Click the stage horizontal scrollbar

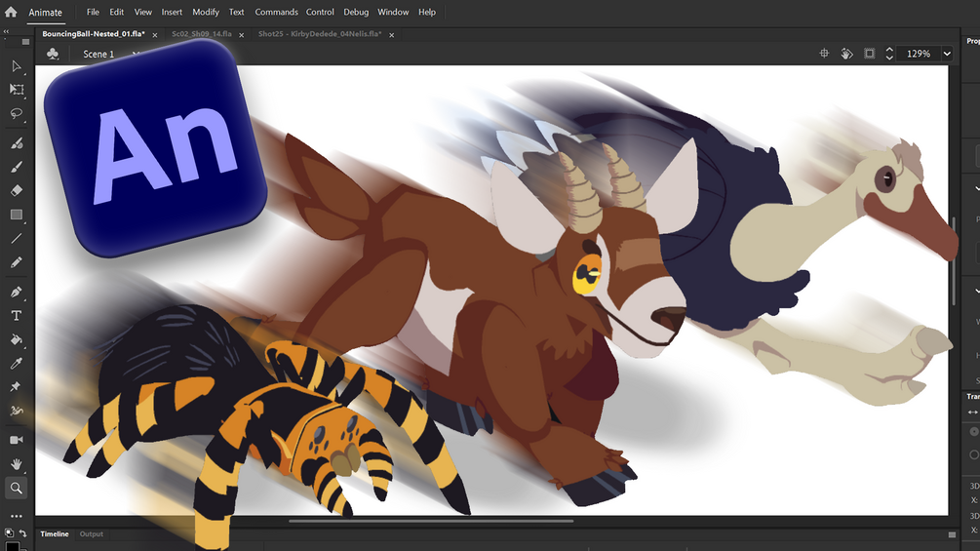point(431,521)
